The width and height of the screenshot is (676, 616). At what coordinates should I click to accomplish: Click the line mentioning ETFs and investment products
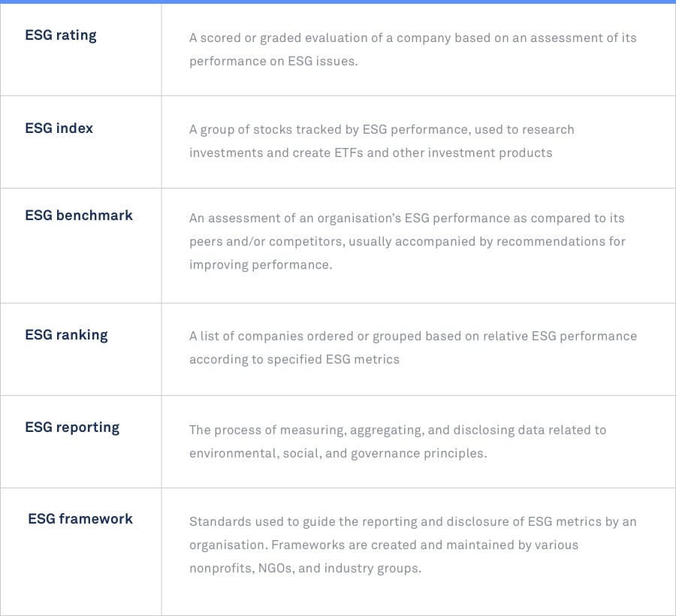[x=371, y=153]
